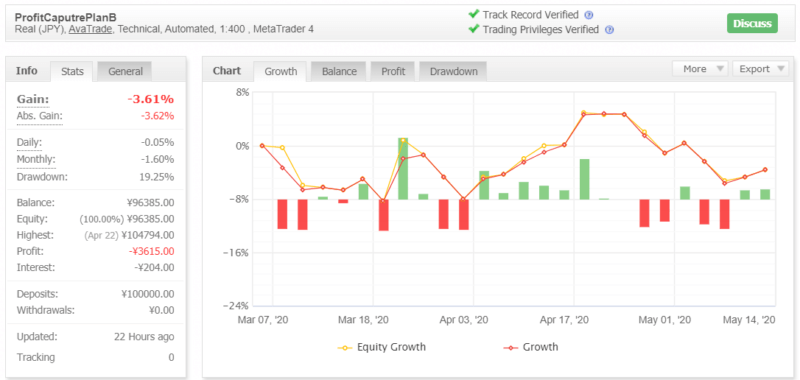Image resolution: width=800 pixels, height=380 pixels.
Task: Click the tallest green bar near Mar 18
Action: coord(403,168)
